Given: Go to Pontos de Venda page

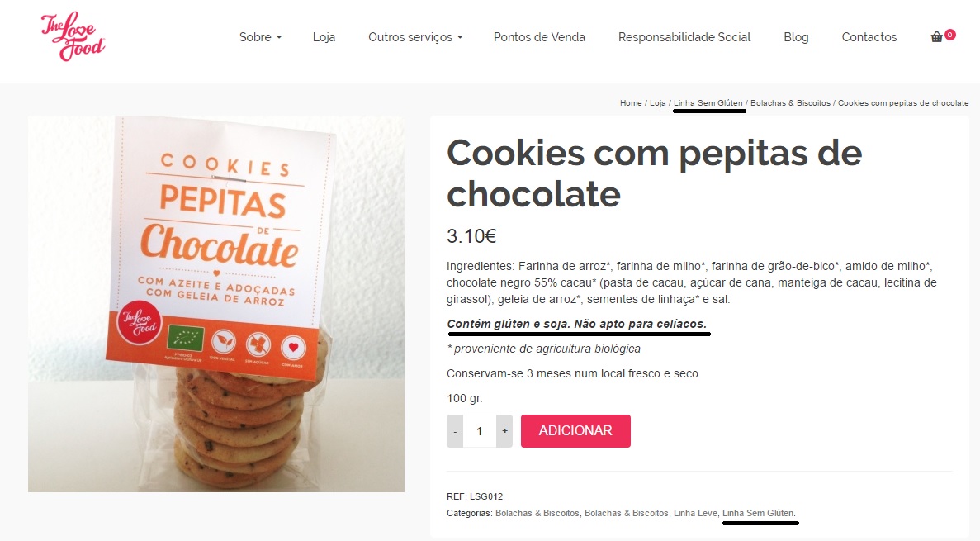Looking at the screenshot, I should 539,37.
